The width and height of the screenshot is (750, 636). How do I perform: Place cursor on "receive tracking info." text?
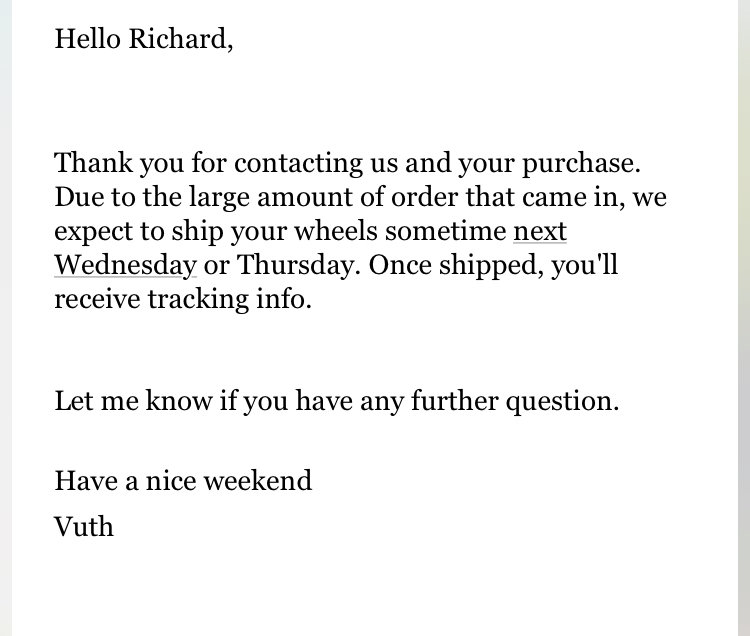183,299
